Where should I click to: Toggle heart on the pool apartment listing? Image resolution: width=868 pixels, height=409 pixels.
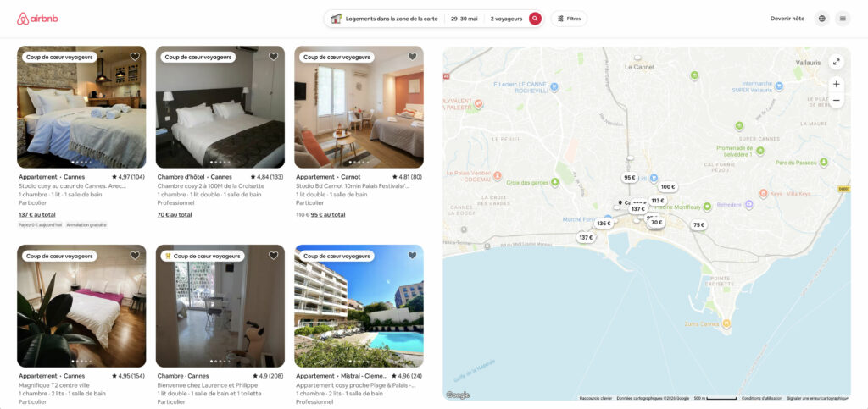[x=412, y=256]
